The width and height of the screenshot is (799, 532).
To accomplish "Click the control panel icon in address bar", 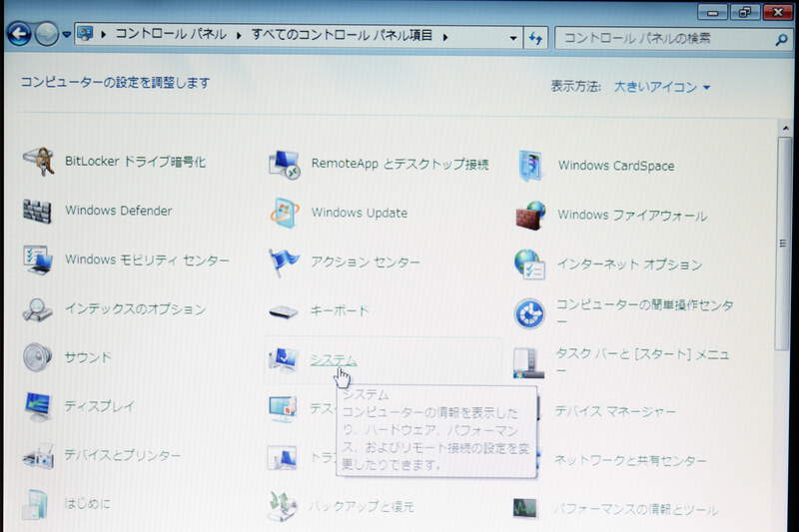I will pos(86,34).
